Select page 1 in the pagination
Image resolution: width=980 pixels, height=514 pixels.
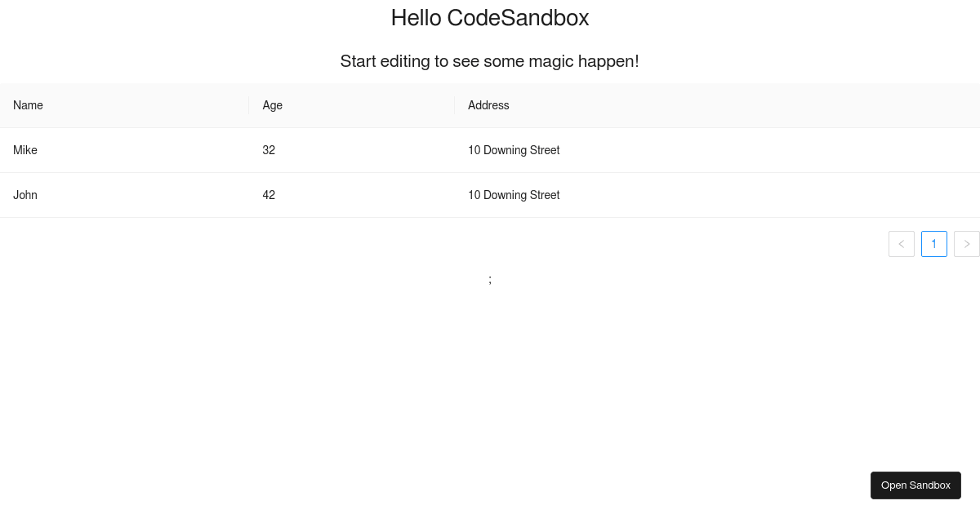pos(934,244)
